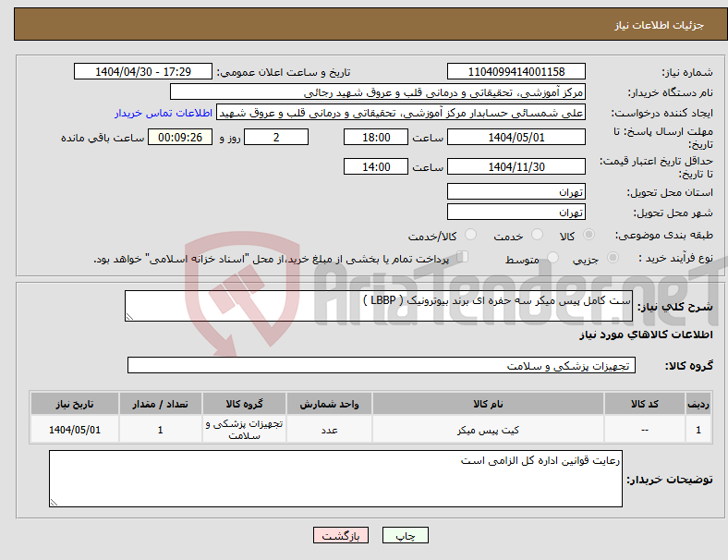728x560 pixels.
Task: Click the تاریخ نیاز column header
Action: point(75,404)
